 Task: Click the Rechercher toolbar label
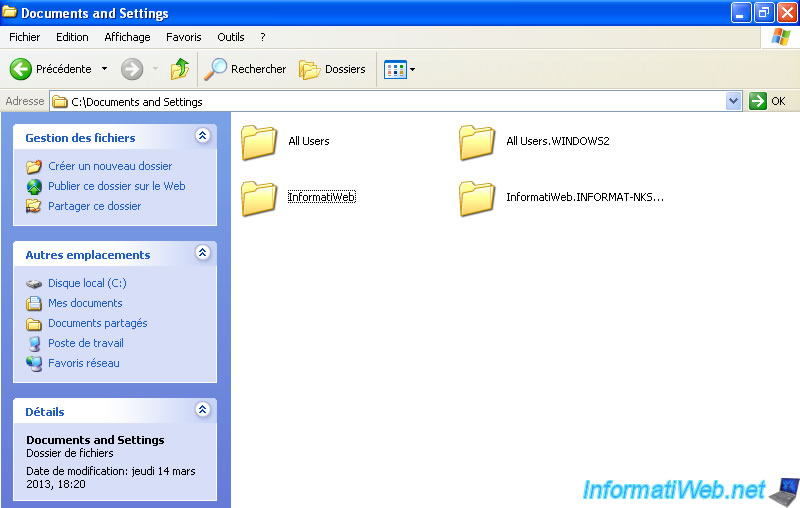click(258, 69)
